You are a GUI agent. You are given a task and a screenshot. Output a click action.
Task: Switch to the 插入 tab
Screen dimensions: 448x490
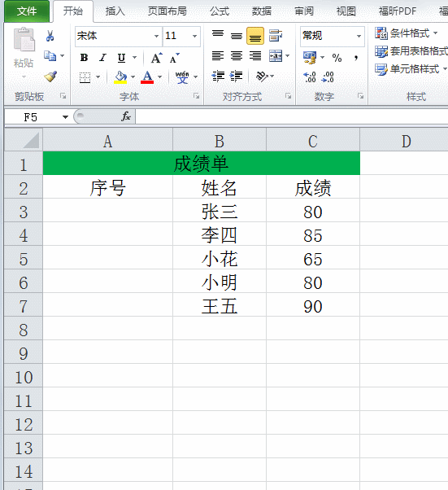click(x=115, y=11)
